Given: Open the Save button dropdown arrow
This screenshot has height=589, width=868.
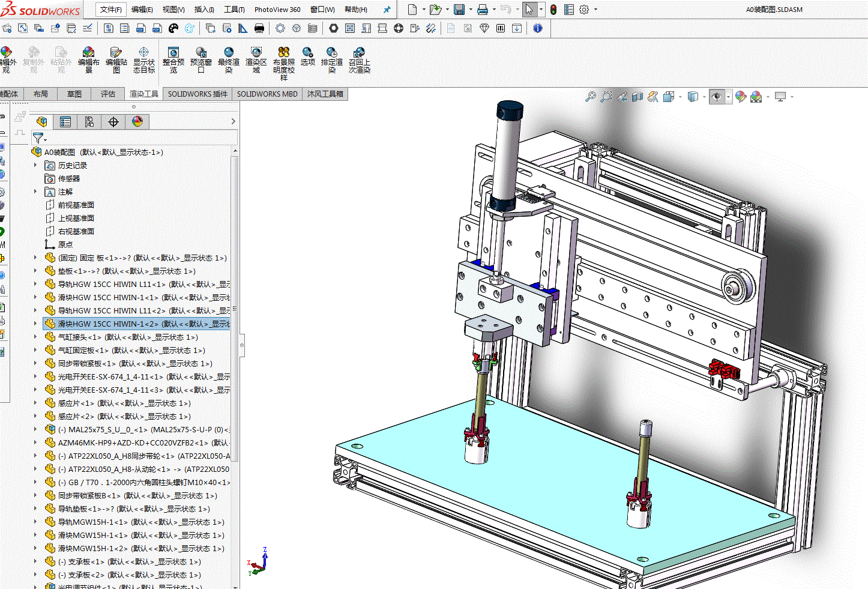Looking at the screenshot, I should 471,10.
